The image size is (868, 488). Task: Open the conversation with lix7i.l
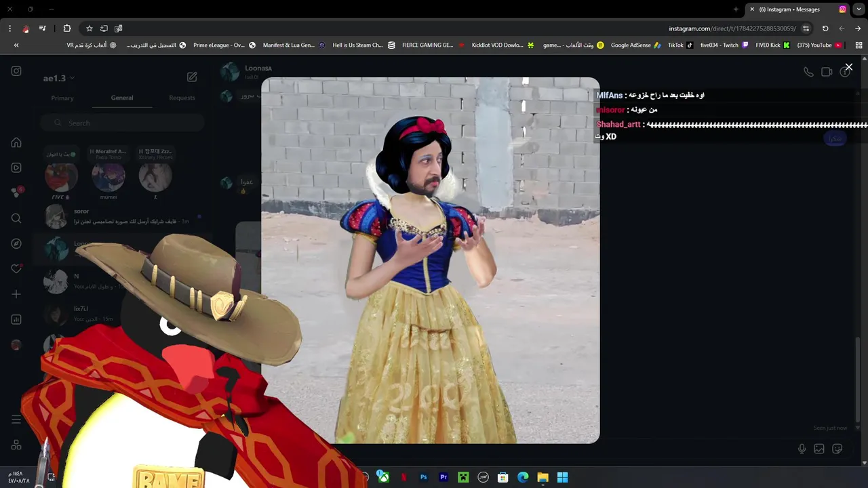122,314
